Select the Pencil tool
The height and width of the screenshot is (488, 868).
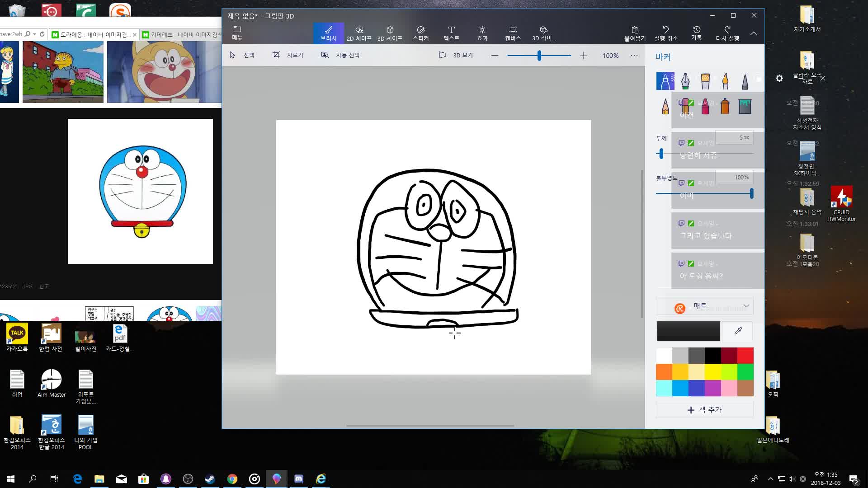point(665,106)
